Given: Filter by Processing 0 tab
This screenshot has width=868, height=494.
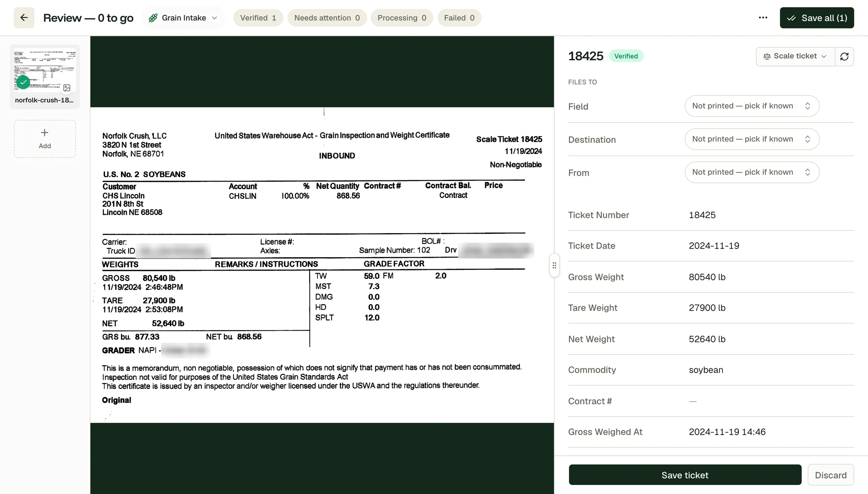Looking at the screenshot, I should (402, 18).
